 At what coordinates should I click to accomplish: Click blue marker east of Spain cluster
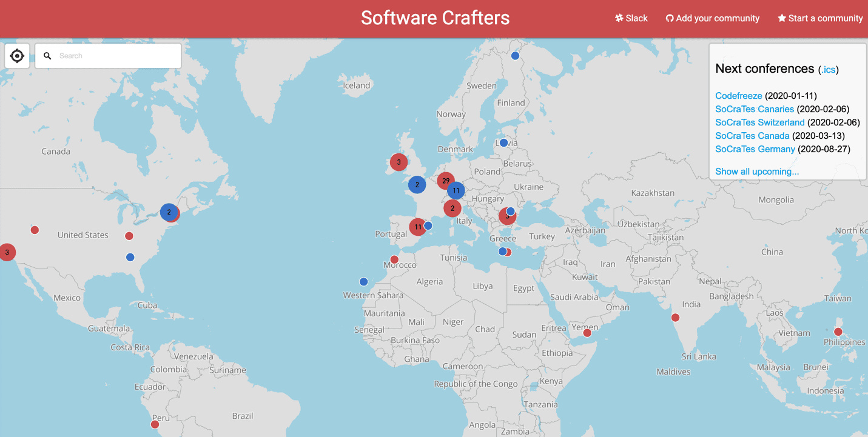click(x=428, y=225)
